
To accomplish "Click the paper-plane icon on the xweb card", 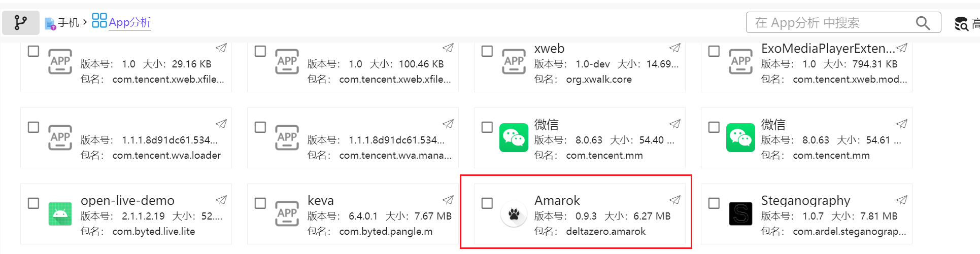I will click(674, 48).
